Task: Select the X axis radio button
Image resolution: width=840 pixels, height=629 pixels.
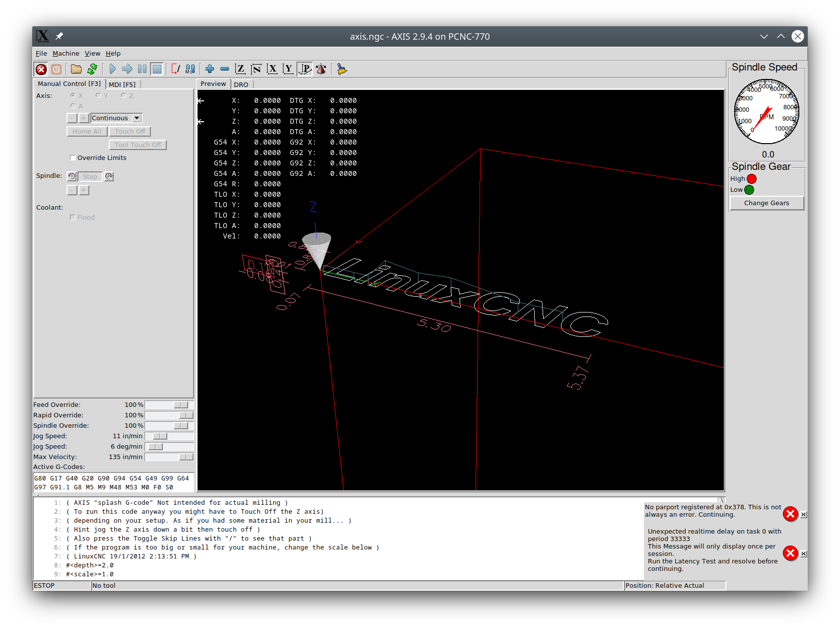Action: [x=73, y=95]
